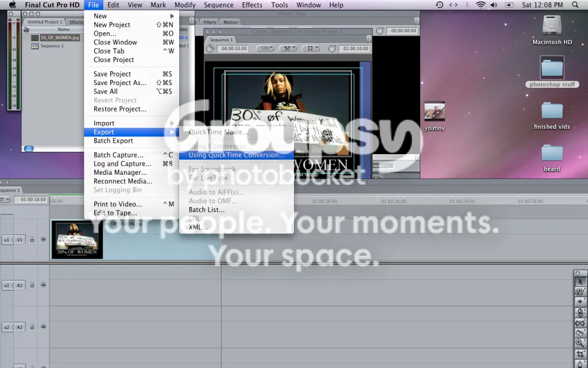Toggle Auto Select on track A2
The width and height of the screenshot is (588, 368).
44,327
